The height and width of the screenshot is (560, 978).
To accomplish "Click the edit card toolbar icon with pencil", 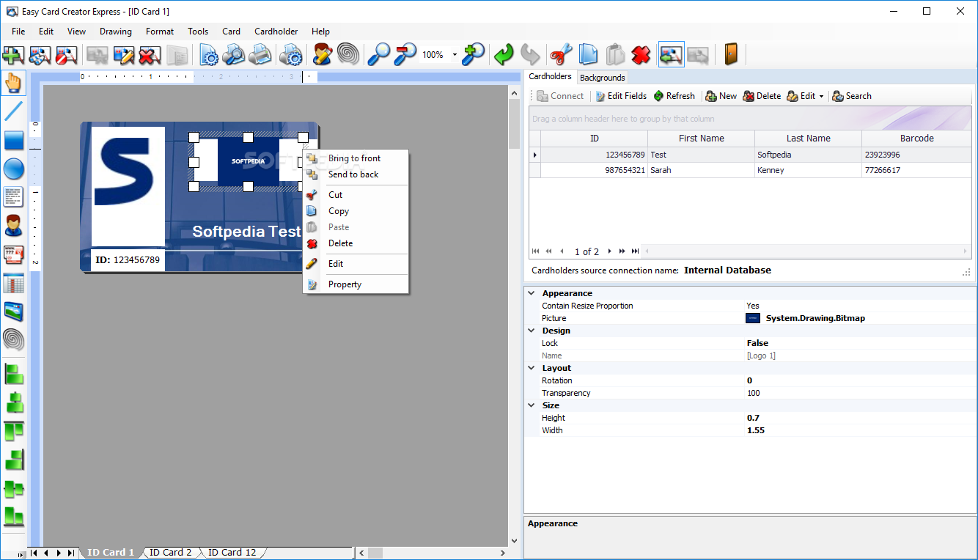I will tap(124, 55).
